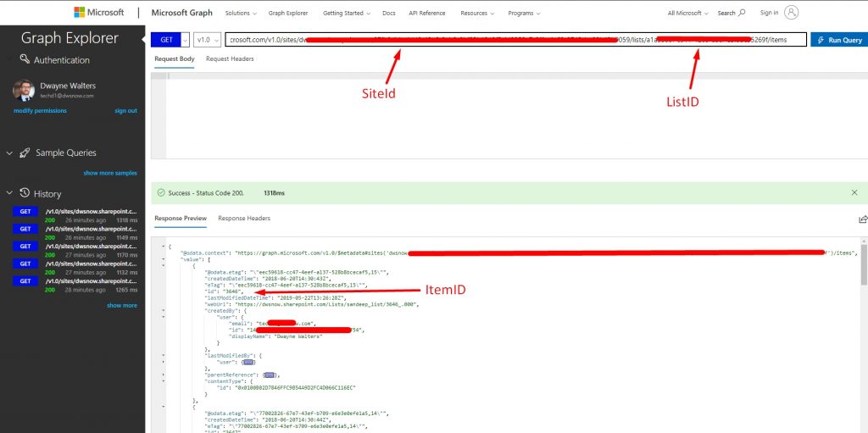
Task: Collapse the "value" array node
Action: click(x=164, y=258)
